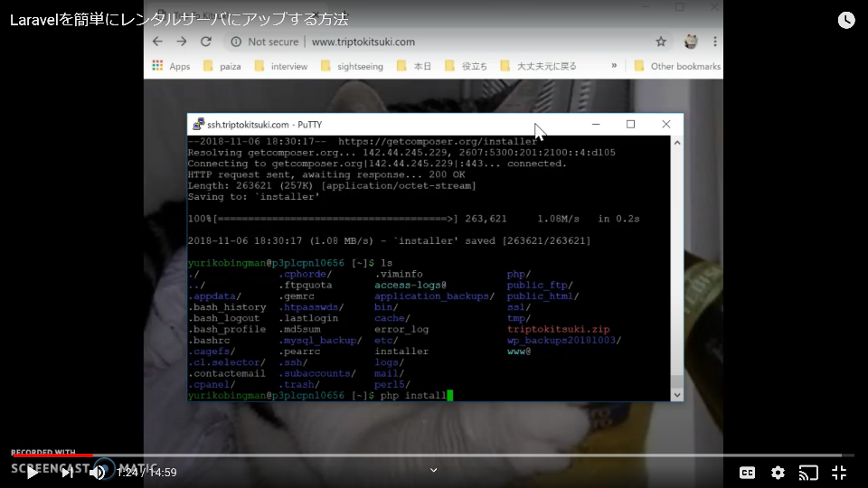Play the video
Viewport: 868px width, 488px height.
coord(33,473)
